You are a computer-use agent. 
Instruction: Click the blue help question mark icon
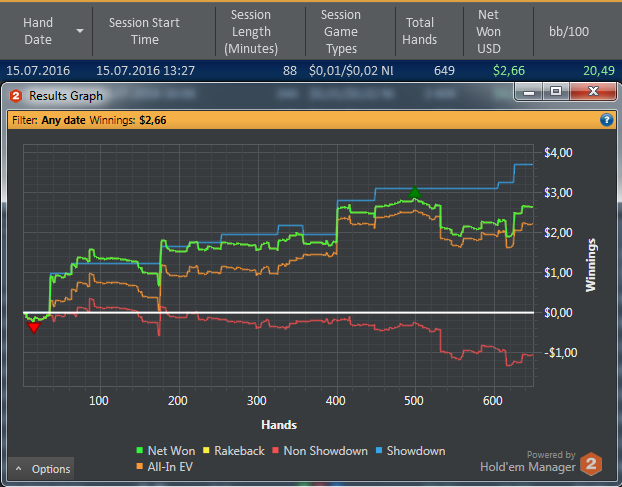coord(606,119)
